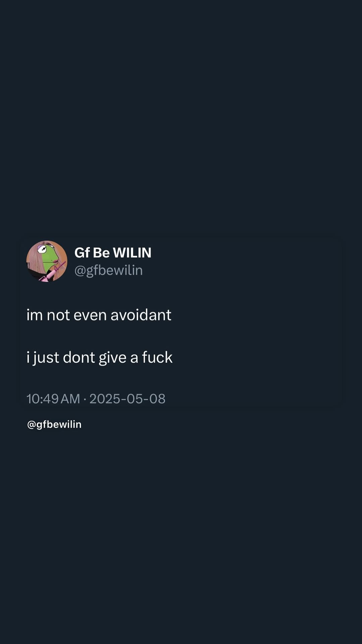Select the line "i just dont give a fuck"
The width and height of the screenshot is (362, 644).
pos(100,358)
